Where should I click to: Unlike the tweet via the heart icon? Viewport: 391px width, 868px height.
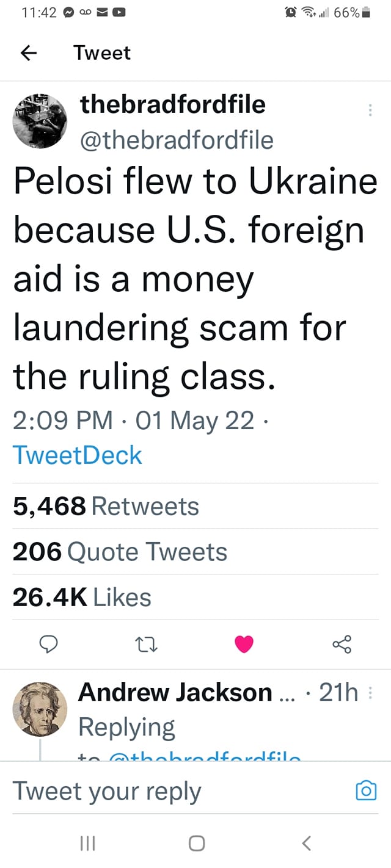click(x=244, y=644)
